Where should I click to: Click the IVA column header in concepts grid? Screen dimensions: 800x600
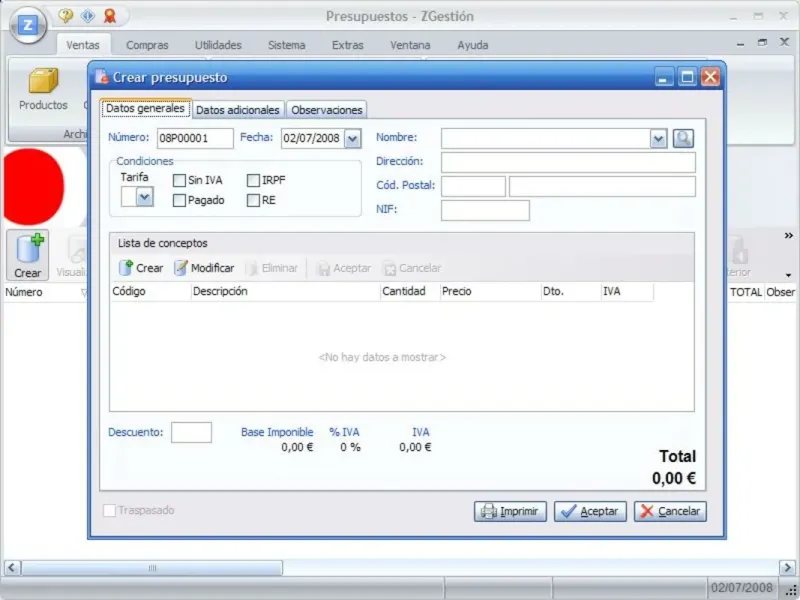(627, 291)
